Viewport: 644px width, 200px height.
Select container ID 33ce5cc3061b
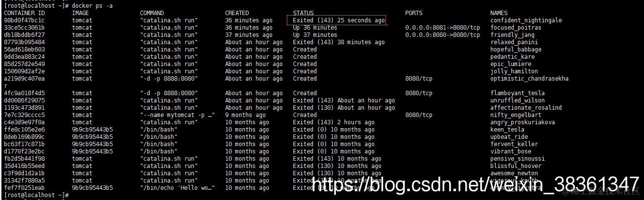(24, 28)
